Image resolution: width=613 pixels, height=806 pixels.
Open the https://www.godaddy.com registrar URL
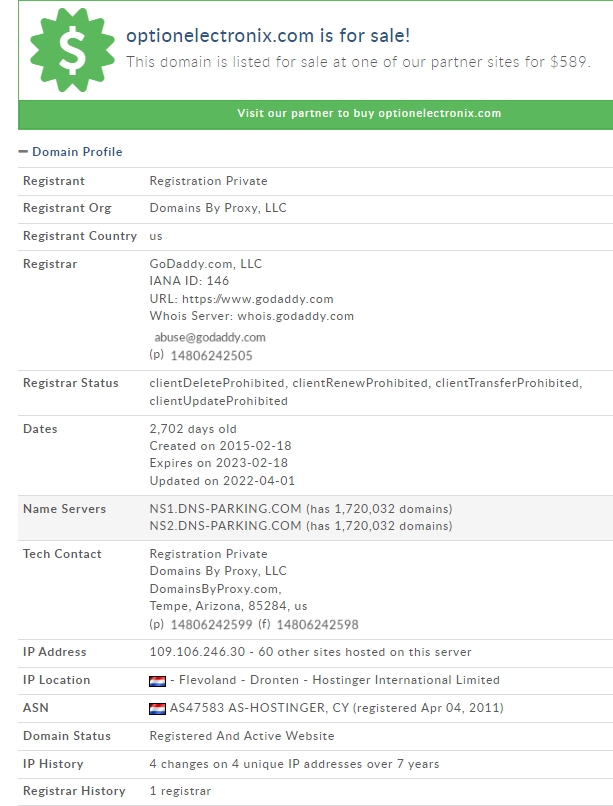(257, 299)
